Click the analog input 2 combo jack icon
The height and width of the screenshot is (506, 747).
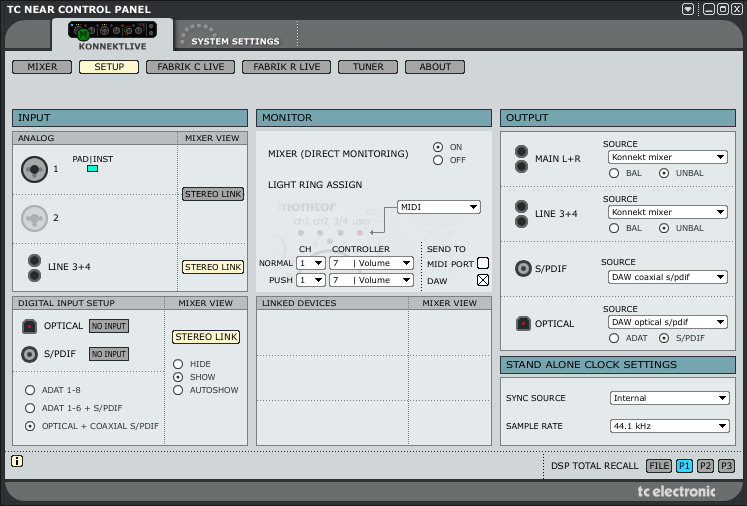click(34, 218)
